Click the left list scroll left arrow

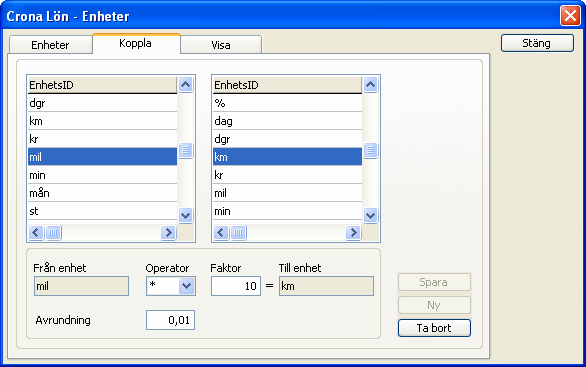point(36,232)
